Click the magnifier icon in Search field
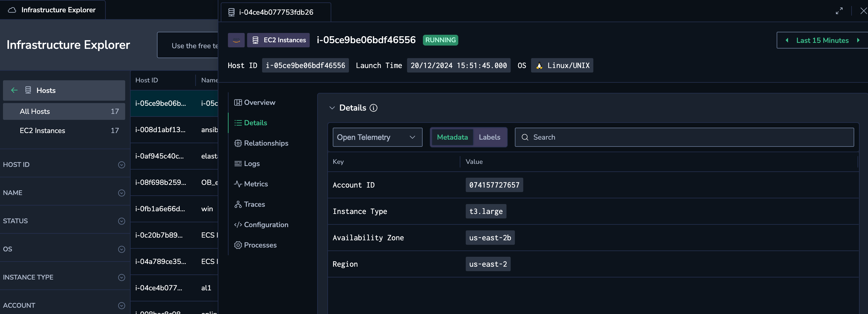Image resolution: width=868 pixels, height=314 pixels. (x=525, y=137)
